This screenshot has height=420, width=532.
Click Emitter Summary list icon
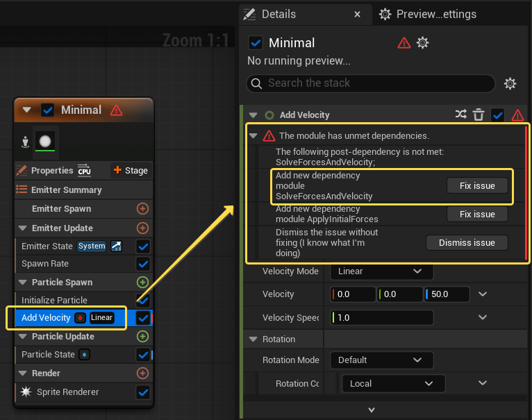click(x=22, y=190)
